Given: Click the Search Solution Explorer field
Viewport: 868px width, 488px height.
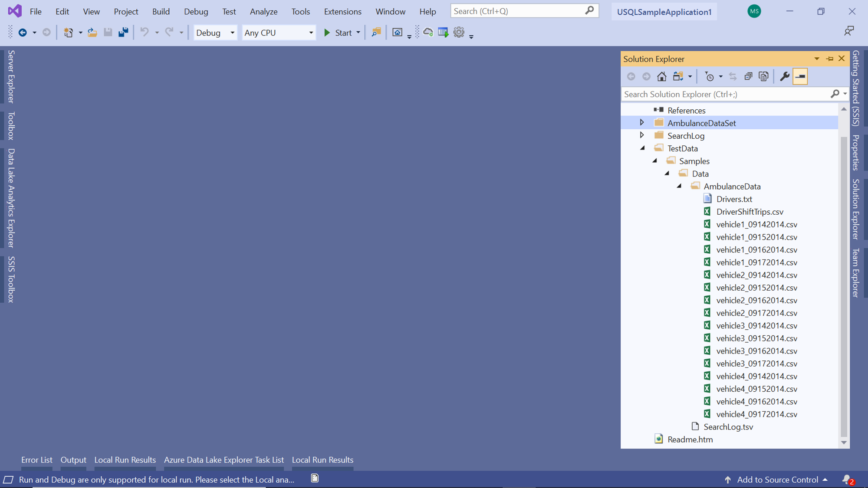Looking at the screenshot, I should [725, 94].
